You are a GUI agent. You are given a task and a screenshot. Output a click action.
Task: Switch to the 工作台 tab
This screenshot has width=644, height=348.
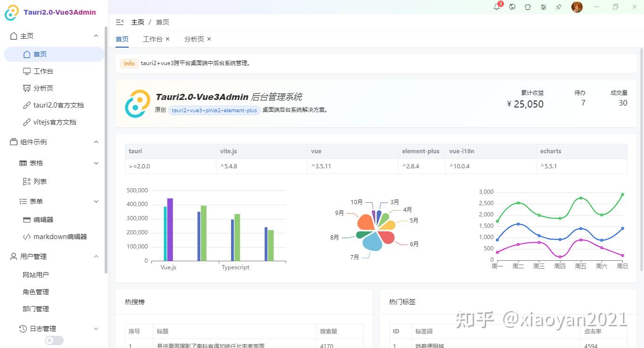coord(152,39)
